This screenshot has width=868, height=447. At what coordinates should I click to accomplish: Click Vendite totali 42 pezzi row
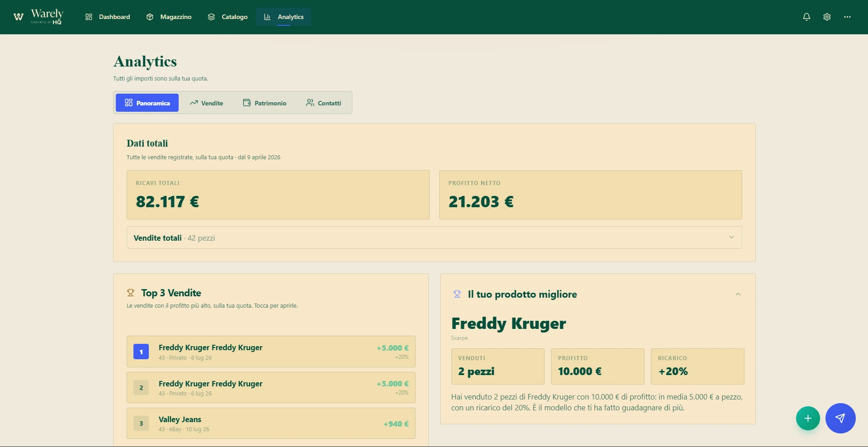(434, 238)
